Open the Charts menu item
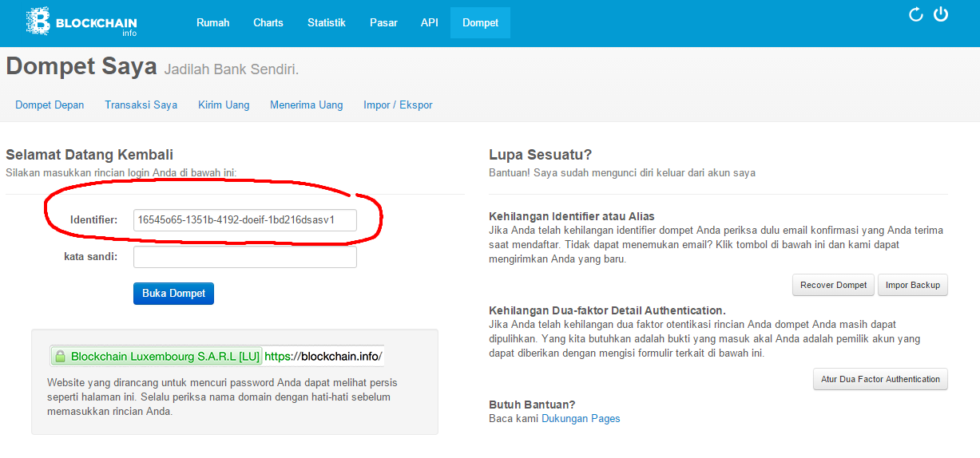Viewport: 980px width, 458px height. (268, 22)
